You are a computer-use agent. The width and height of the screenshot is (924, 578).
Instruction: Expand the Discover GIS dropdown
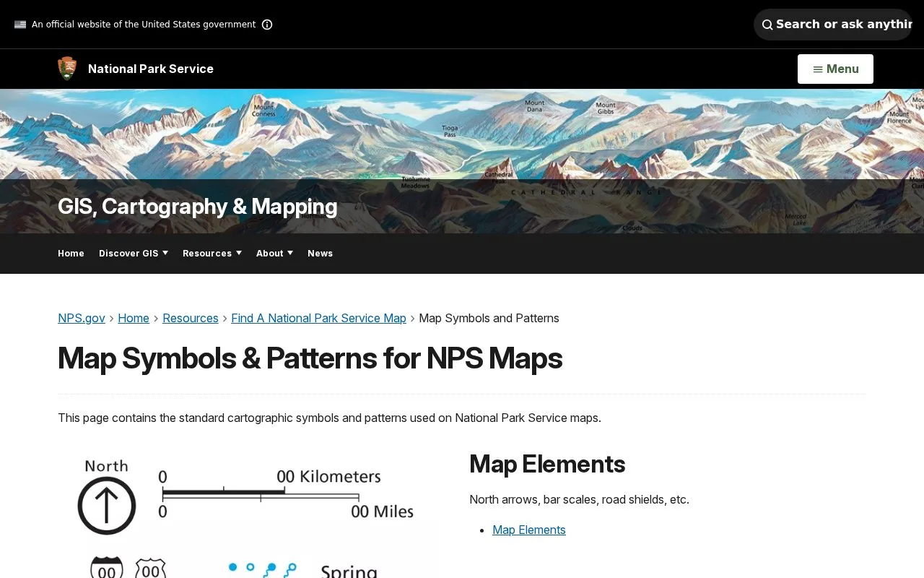134,254
